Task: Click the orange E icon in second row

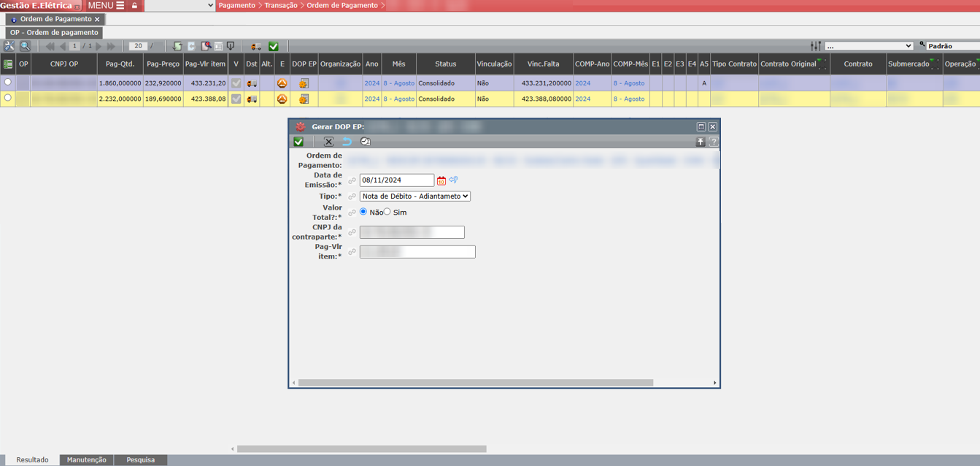Action: [x=282, y=99]
